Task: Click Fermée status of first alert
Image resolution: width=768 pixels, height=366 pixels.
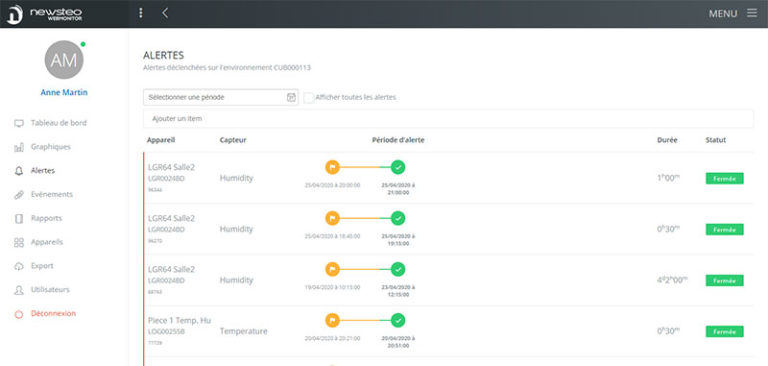Action: tap(724, 178)
